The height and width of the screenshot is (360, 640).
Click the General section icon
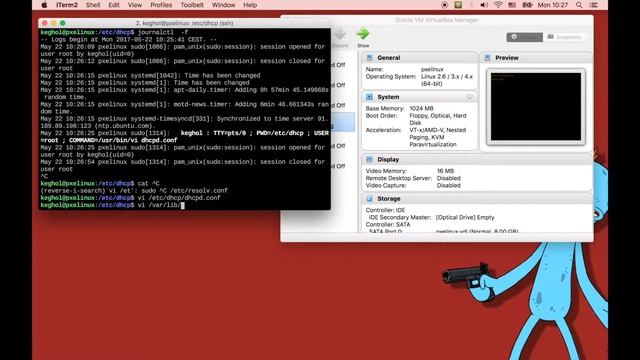(369, 58)
